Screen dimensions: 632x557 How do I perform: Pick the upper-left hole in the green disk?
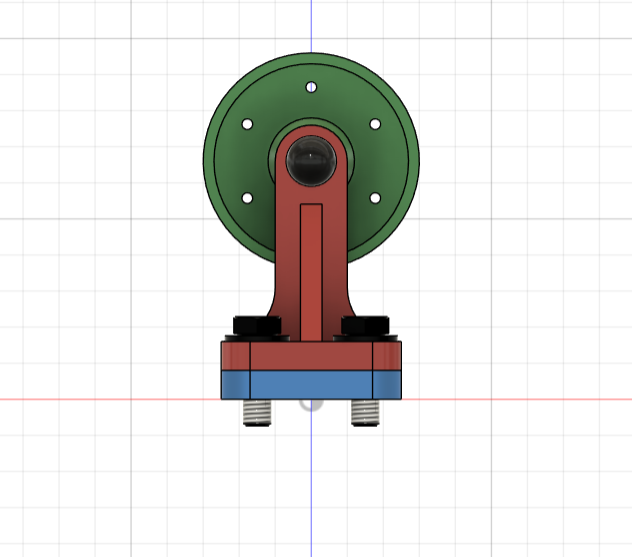click(247, 124)
